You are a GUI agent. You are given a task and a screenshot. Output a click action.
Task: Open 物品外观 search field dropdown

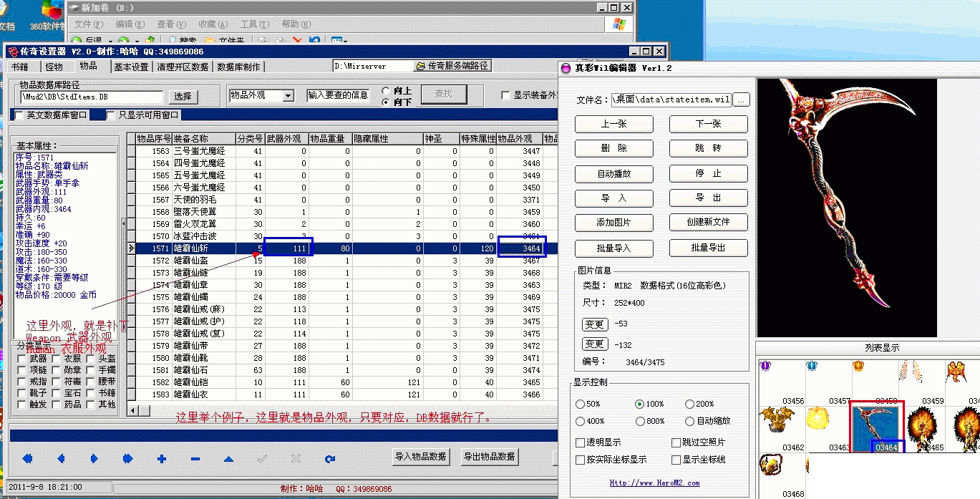coord(288,95)
